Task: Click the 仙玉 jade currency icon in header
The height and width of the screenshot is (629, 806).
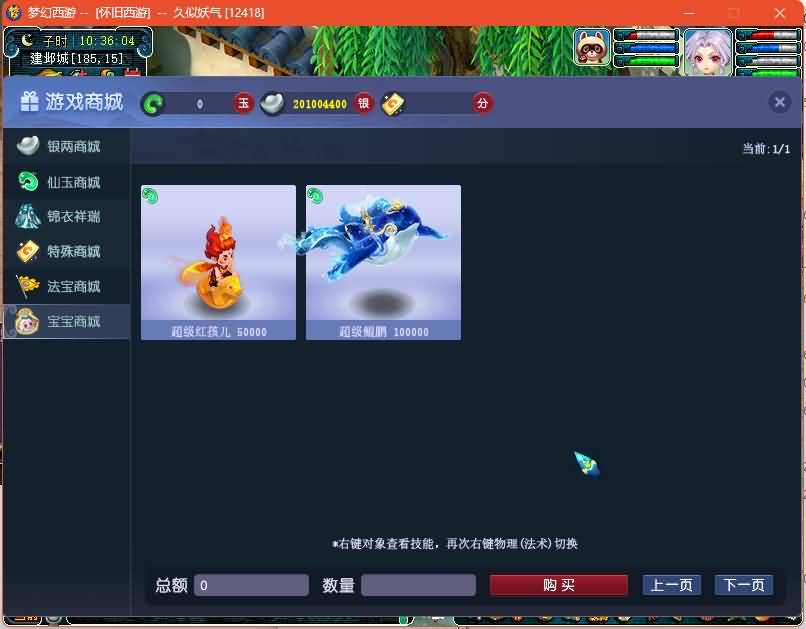Action: click(153, 103)
